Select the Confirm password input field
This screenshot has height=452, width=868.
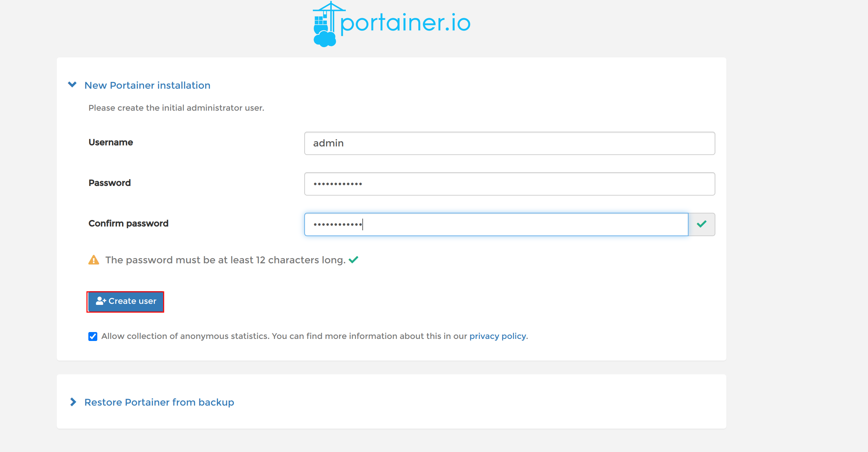click(x=495, y=224)
